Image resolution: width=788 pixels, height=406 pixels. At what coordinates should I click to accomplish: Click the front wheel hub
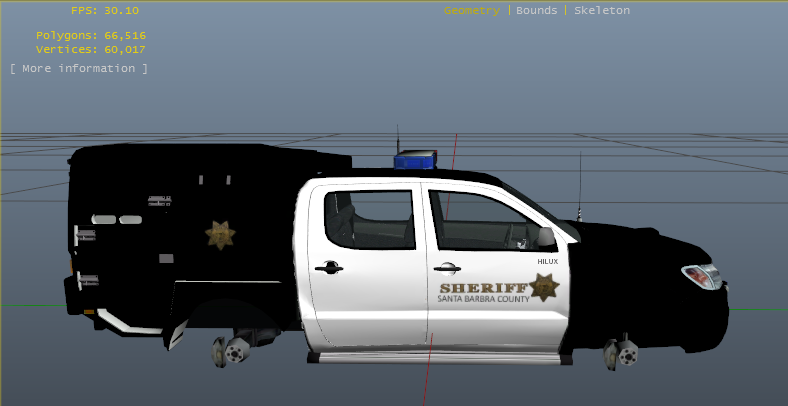click(x=624, y=353)
